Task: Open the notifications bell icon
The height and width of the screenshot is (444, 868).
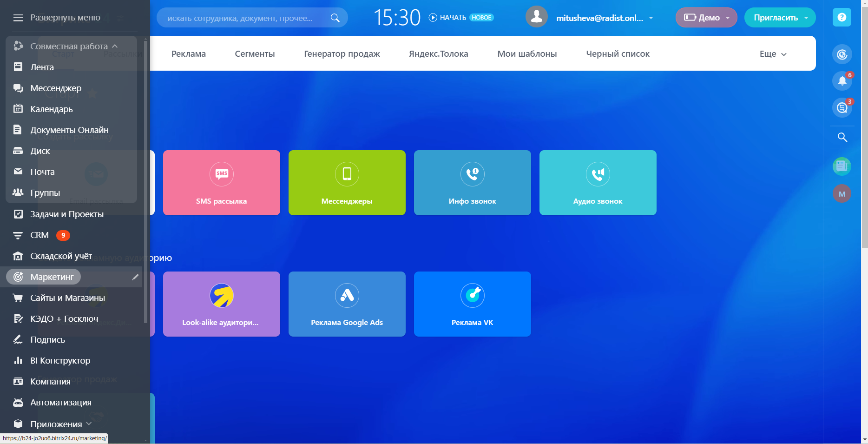Action: click(x=842, y=81)
